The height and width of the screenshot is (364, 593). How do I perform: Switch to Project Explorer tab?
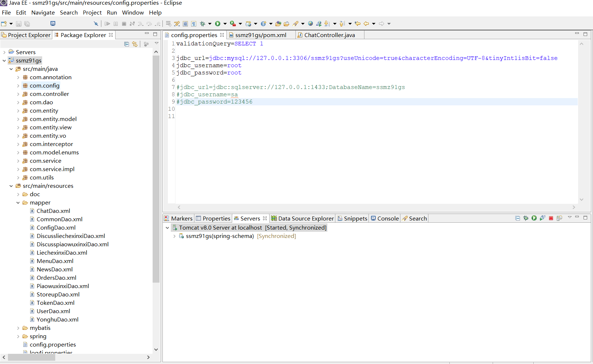pyautogui.click(x=26, y=35)
